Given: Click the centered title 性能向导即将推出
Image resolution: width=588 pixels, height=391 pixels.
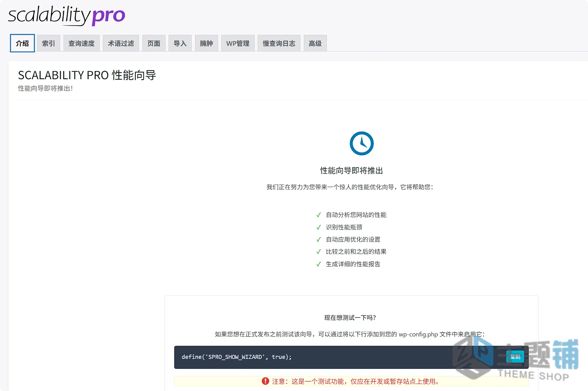Looking at the screenshot, I should pos(351,171).
